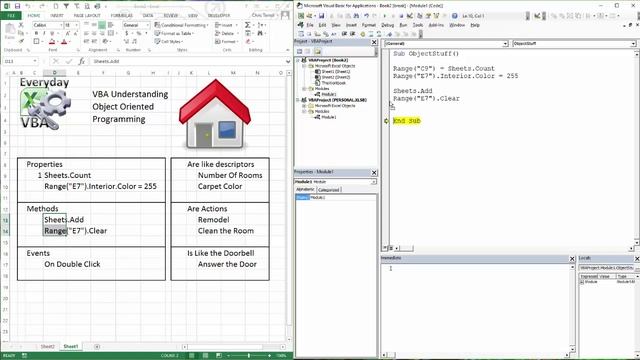Open the Format as Table dropdown
Image resolution: width=640 pixels, height=360 pixels.
(x=174, y=33)
